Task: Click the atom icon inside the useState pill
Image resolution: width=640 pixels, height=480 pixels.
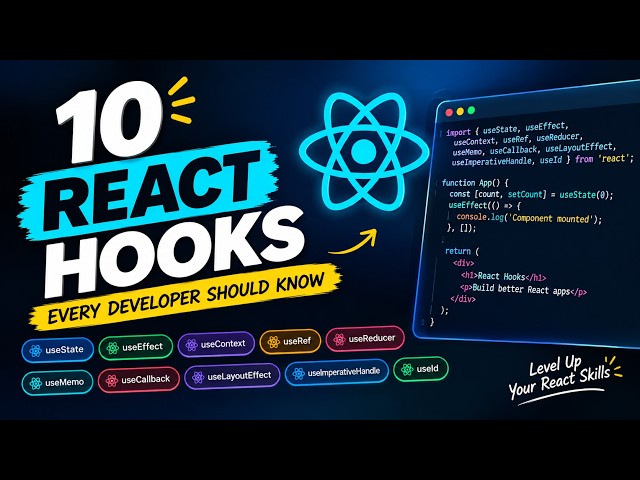Action: click(36, 350)
